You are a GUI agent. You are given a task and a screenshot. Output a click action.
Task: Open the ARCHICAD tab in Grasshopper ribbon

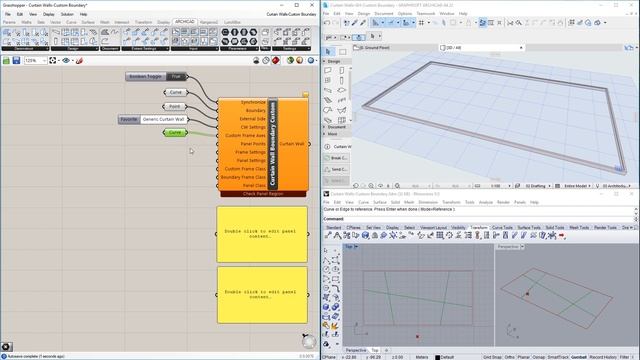[184, 22]
